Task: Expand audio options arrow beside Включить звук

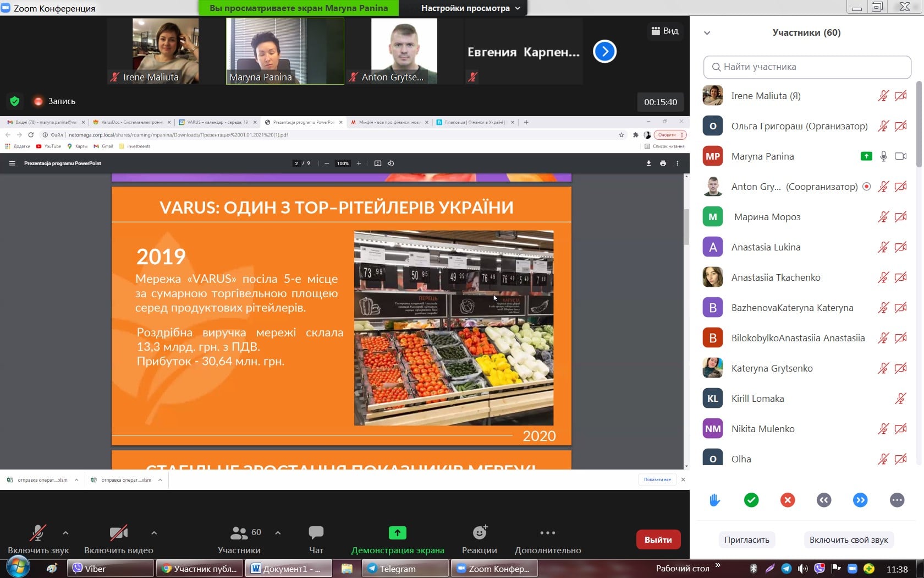Action: [65, 533]
